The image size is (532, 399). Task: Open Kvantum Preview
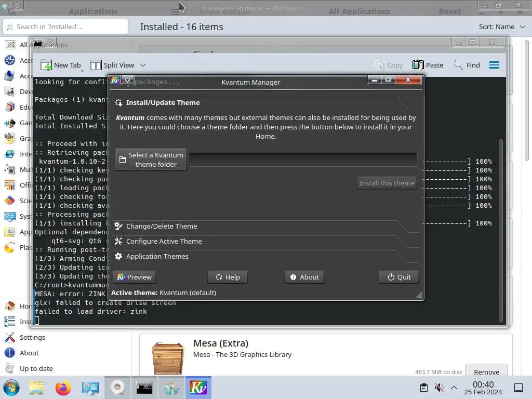tap(135, 277)
